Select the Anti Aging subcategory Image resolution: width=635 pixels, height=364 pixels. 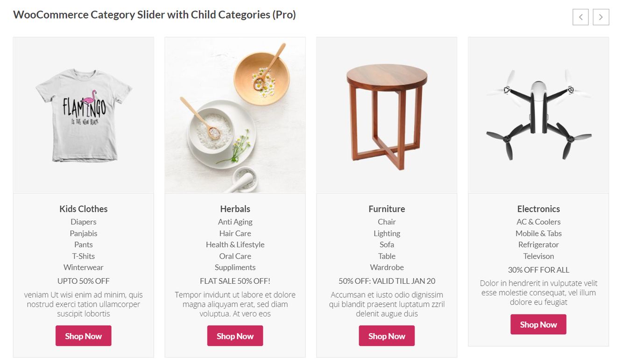[235, 222]
